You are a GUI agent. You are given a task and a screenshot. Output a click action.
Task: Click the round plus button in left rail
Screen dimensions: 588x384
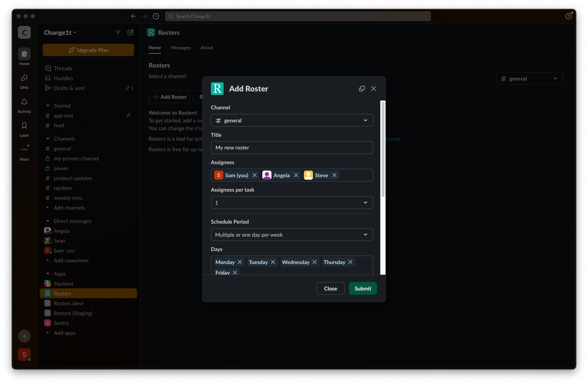pos(24,336)
